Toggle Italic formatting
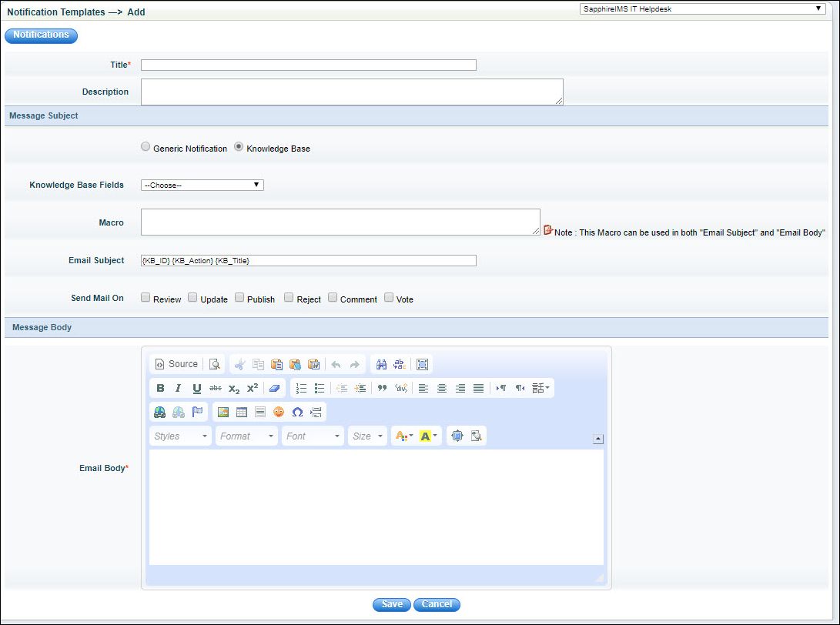840x625 pixels. click(179, 388)
